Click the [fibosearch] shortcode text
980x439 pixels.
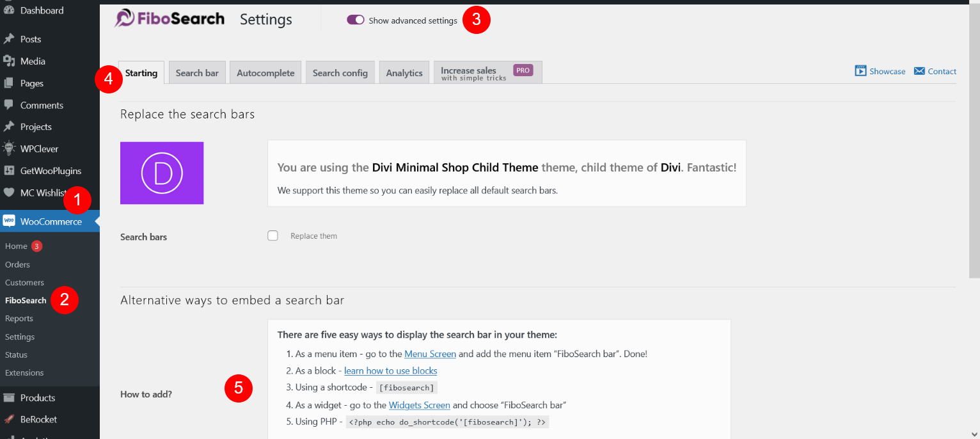click(x=407, y=388)
